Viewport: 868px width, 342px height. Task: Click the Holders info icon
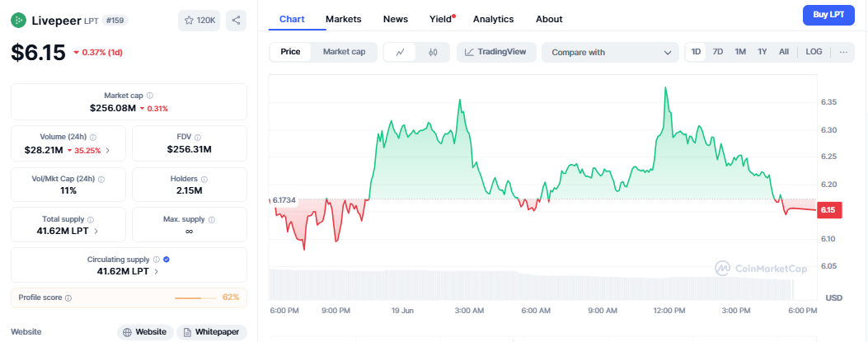(204, 180)
